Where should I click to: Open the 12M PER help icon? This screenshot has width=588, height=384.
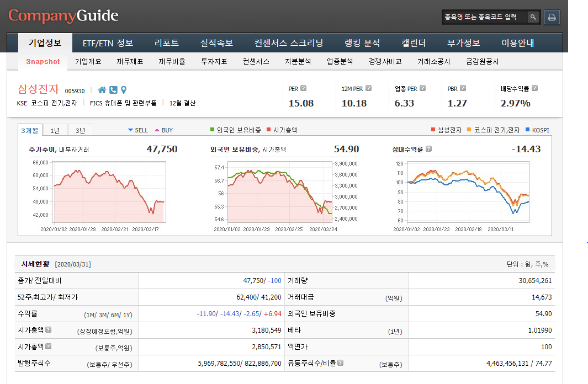[x=368, y=88]
